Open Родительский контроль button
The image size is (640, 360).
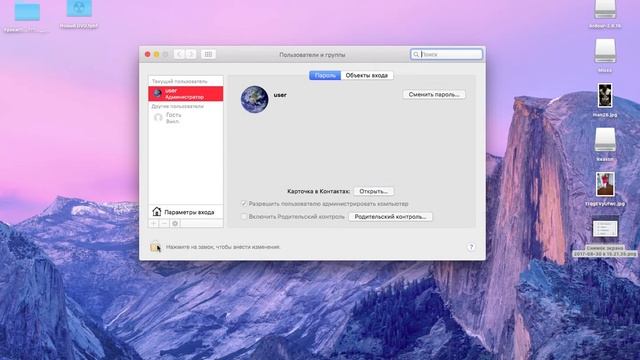tap(390, 217)
